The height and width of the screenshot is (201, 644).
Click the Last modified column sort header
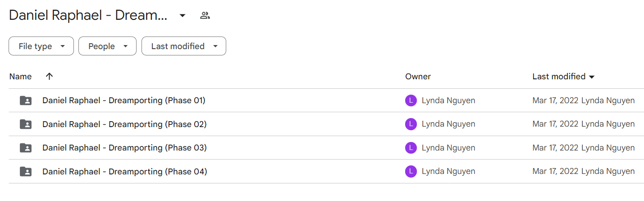click(563, 77)
